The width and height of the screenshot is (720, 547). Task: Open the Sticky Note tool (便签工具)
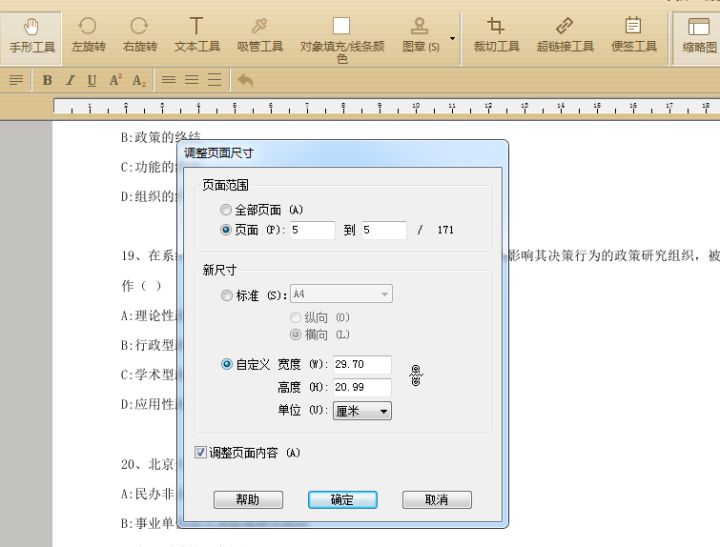pyautogui.click(x=633, y=35)
